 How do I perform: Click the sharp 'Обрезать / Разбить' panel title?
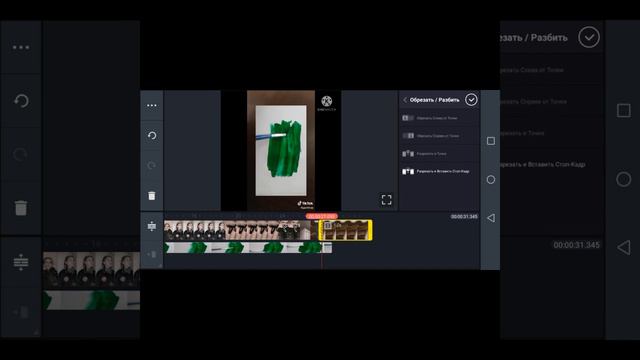[434, 100]
